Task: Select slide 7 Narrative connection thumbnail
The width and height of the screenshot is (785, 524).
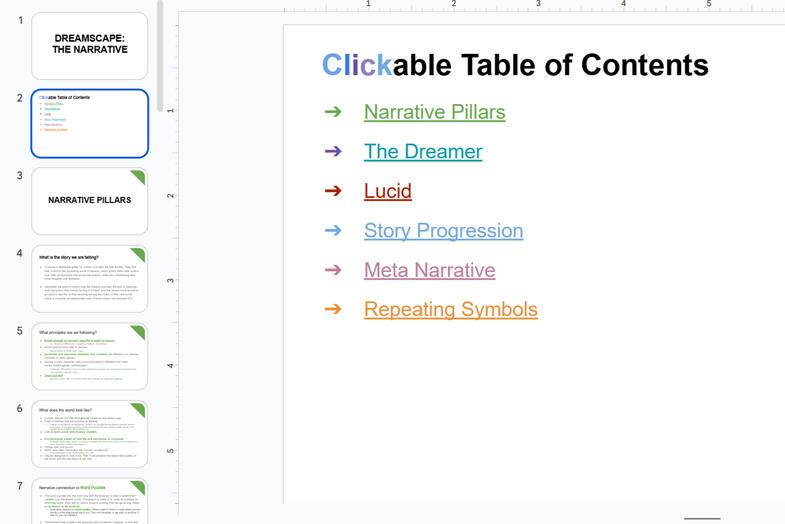Action: (x=90, y=503)
